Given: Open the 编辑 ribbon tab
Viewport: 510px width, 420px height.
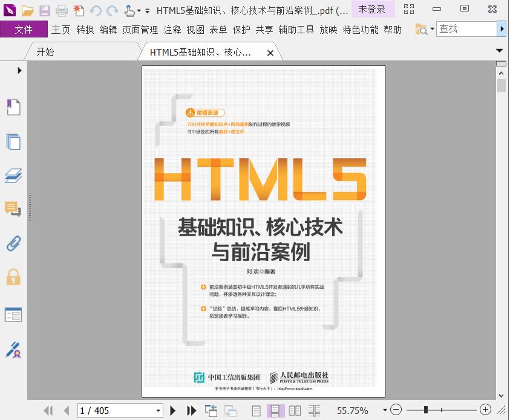Looking at the screenshot, I should (108, 30).
